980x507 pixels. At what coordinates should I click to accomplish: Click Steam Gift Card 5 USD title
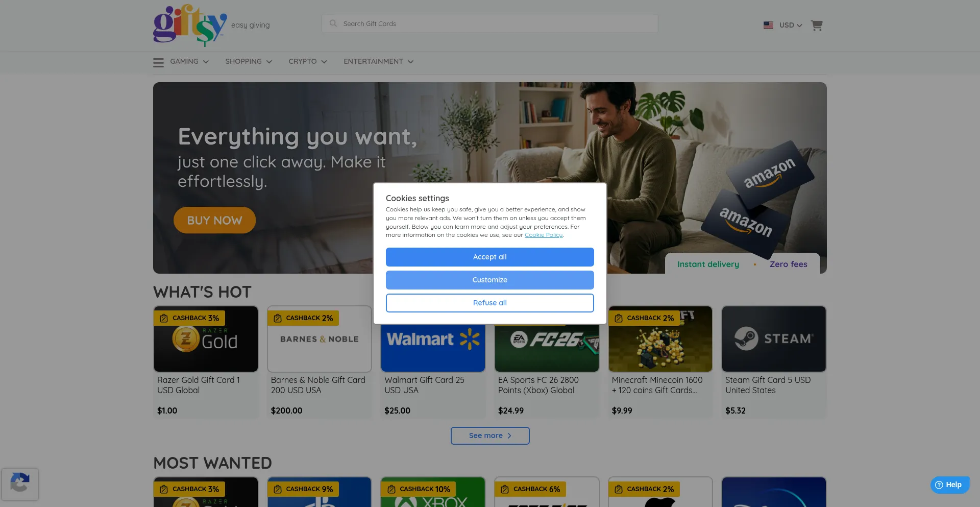768,385
